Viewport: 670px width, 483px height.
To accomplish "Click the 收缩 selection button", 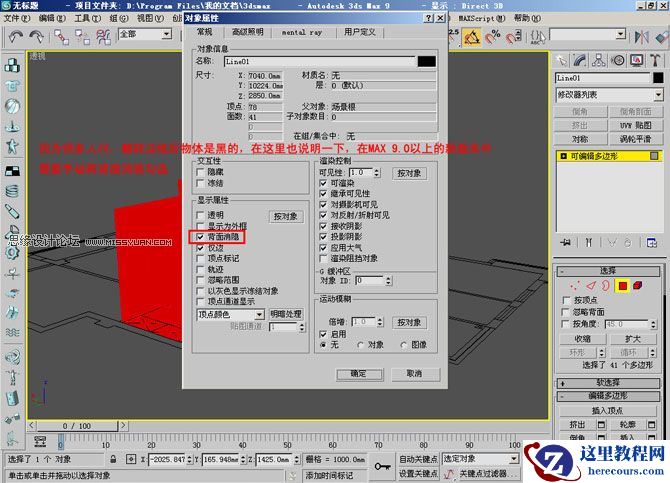I will [x=583, y=339].
